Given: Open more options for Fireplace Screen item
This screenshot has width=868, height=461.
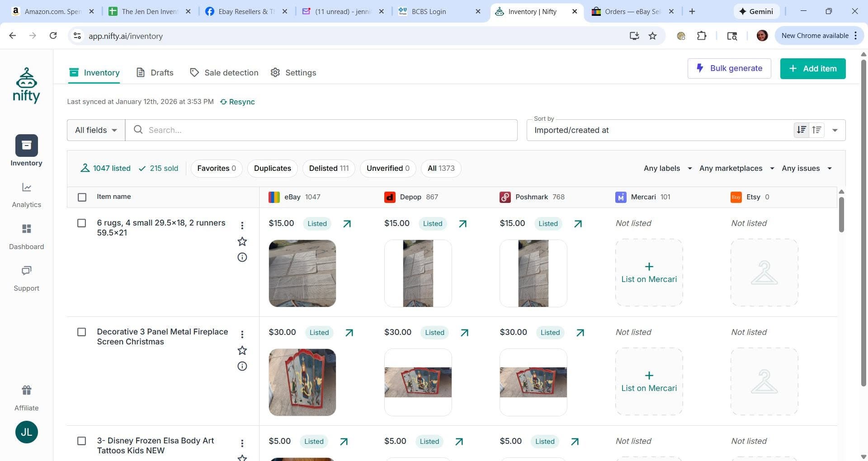Looking at the screenshot, I should point(242,334).
